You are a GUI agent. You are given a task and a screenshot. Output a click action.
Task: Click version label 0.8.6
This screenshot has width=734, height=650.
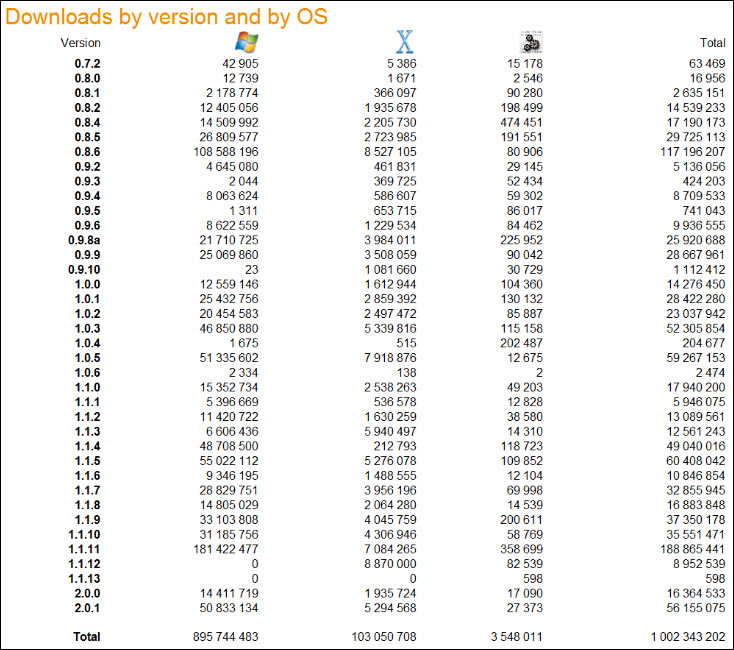click(x=87, y=152)
